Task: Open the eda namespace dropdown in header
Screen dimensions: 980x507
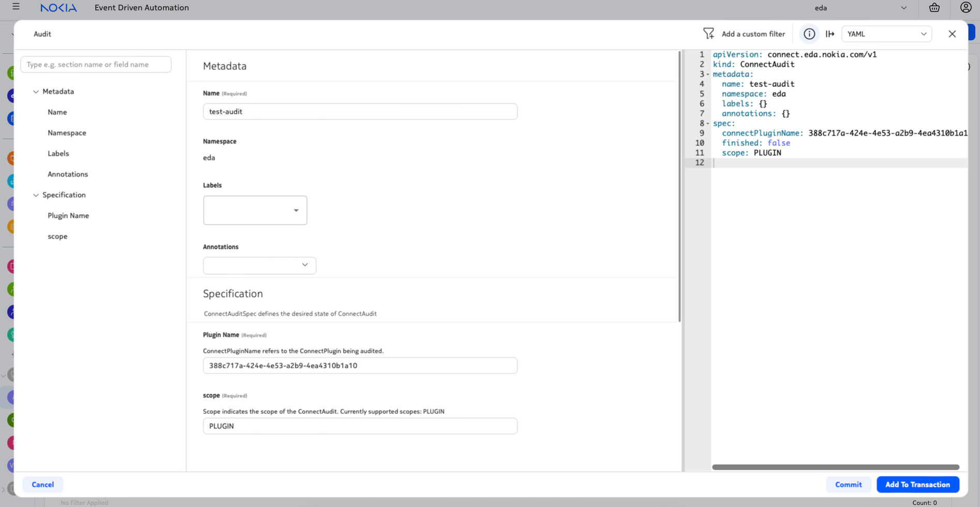Action: coord(904,8)
